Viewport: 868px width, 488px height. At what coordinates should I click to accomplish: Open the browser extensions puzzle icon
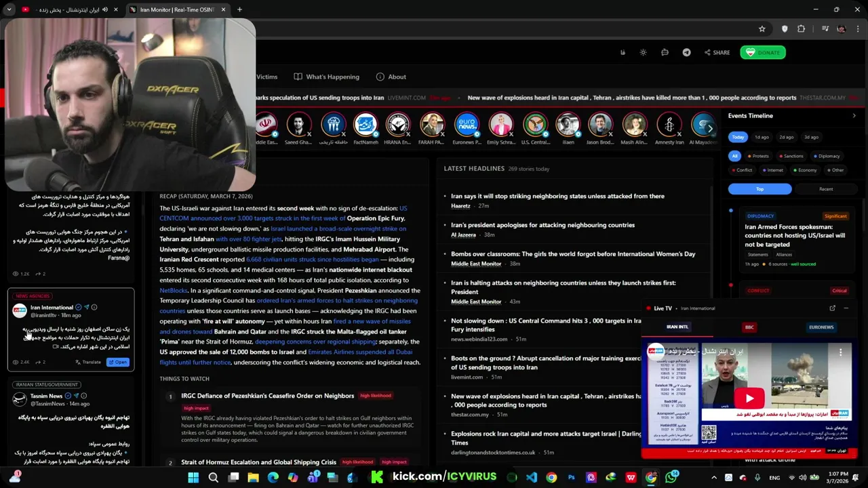pyautogui.click(x=801, y=29)
